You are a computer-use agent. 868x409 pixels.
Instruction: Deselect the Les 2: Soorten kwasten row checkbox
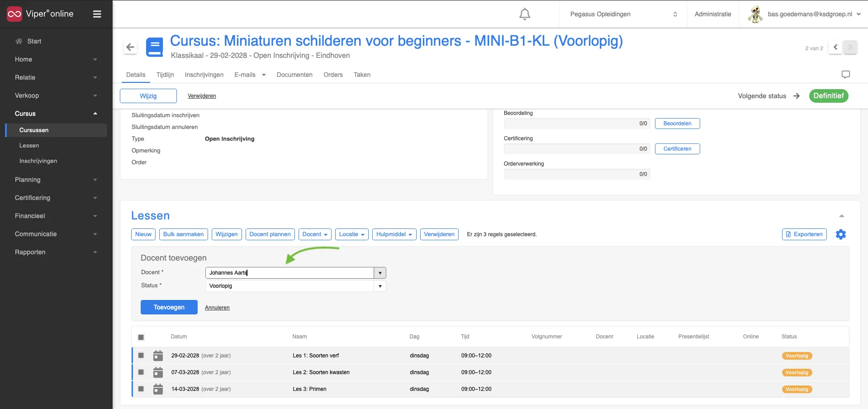141,372
